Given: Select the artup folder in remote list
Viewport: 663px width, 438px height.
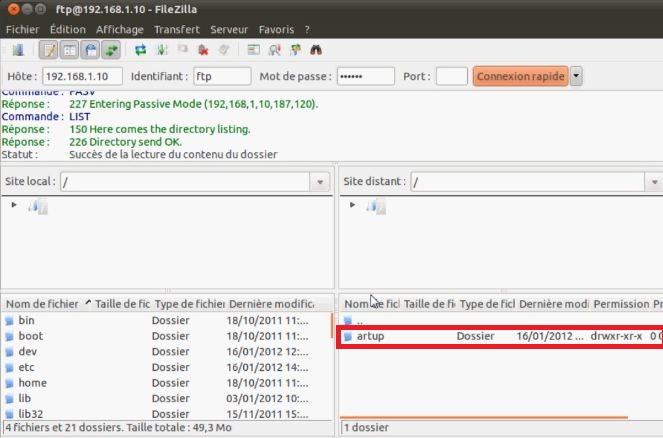Looking at the screenshot, I should click(x=501, y=337).
